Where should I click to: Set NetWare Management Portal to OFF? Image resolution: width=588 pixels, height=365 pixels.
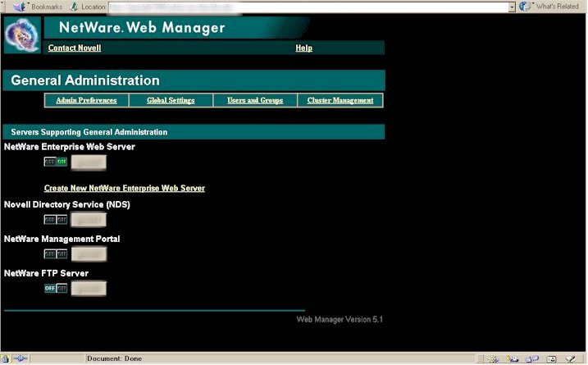point(50,254)
